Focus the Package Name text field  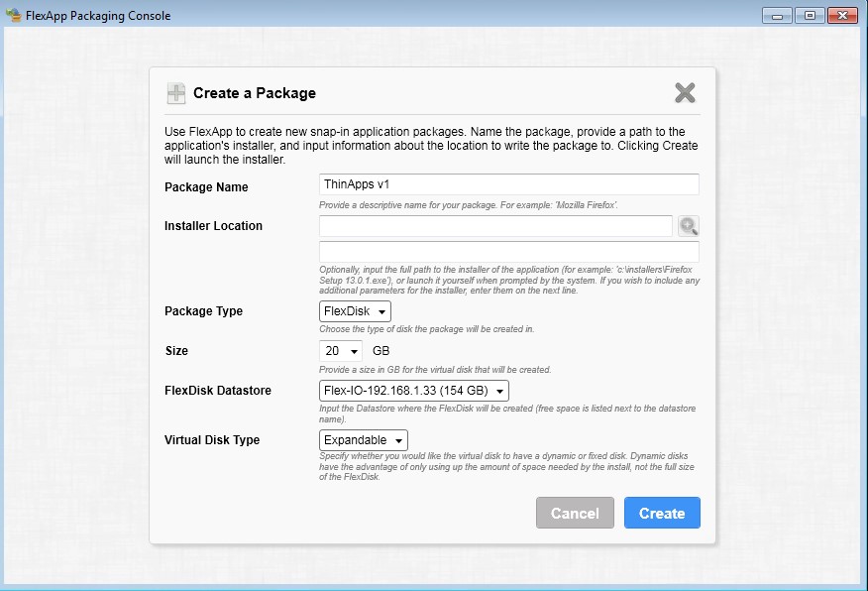pos(508,184)
